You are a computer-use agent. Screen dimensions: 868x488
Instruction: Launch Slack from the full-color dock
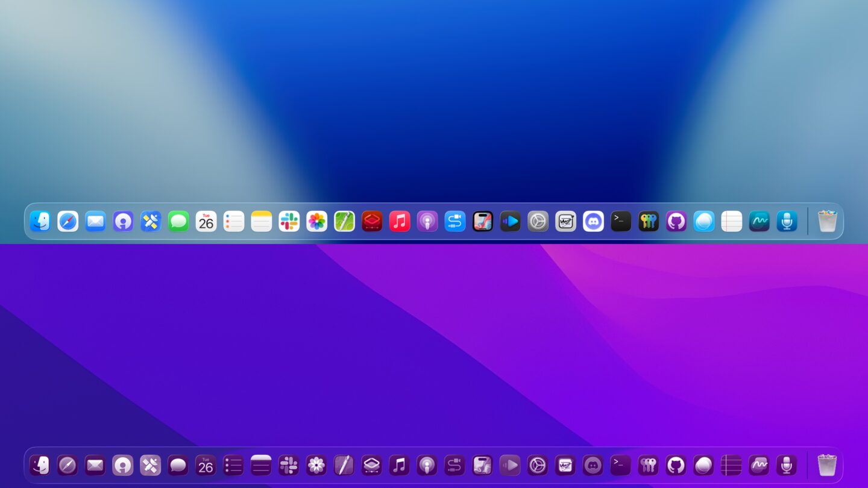click(289, 221)
